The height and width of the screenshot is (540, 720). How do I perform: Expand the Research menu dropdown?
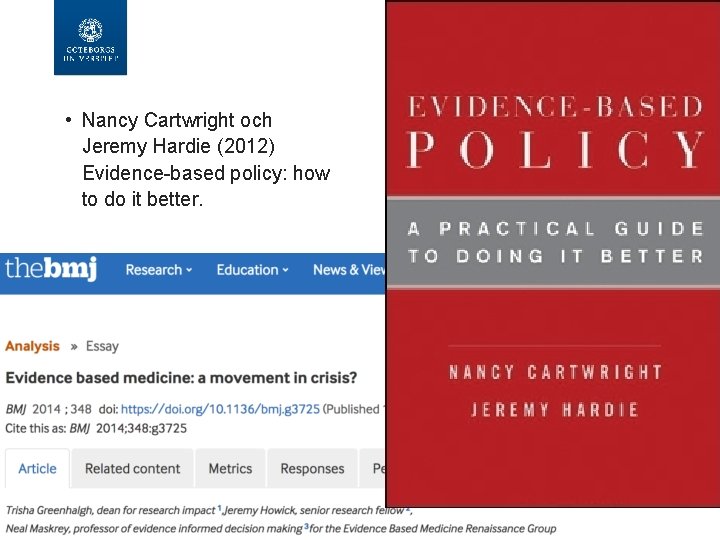pyautogui.click(x=159, y=270)
